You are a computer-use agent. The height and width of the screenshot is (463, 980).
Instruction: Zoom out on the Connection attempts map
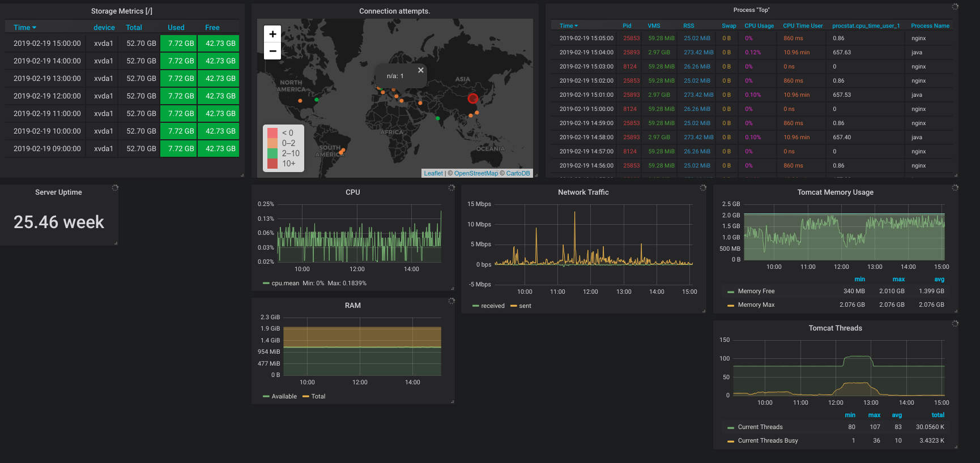coord(272,51)
